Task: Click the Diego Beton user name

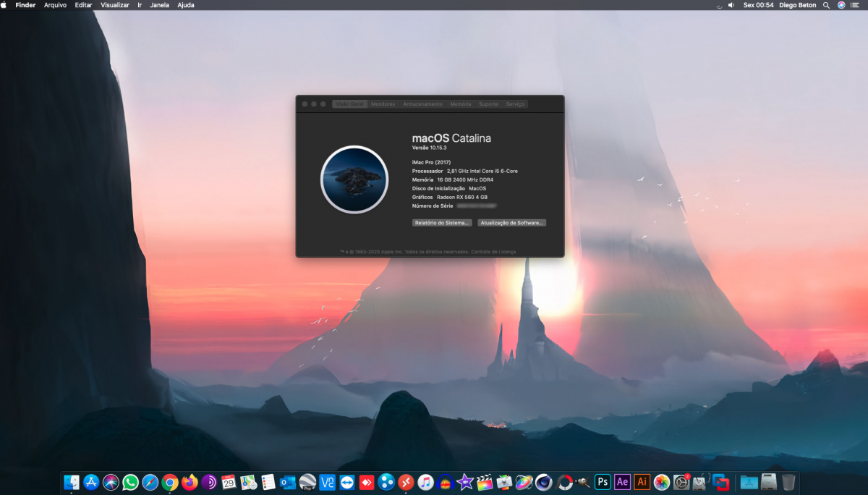Action: pyautogui.click(x=798, y=4)
